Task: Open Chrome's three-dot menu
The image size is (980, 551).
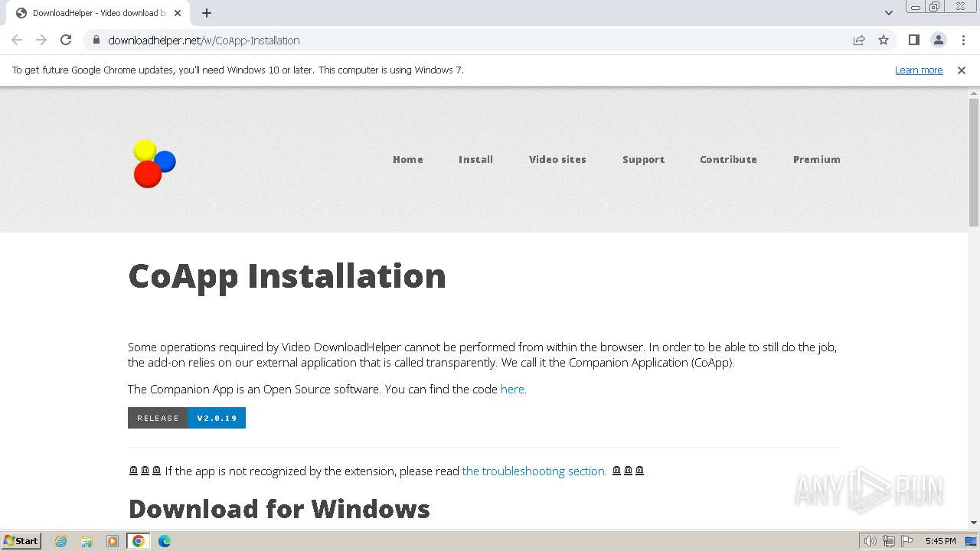Action: tap(963, 40)
